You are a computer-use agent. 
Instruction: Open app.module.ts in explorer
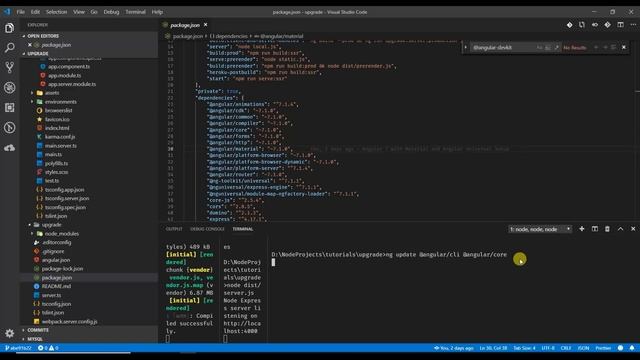point(64,76)
